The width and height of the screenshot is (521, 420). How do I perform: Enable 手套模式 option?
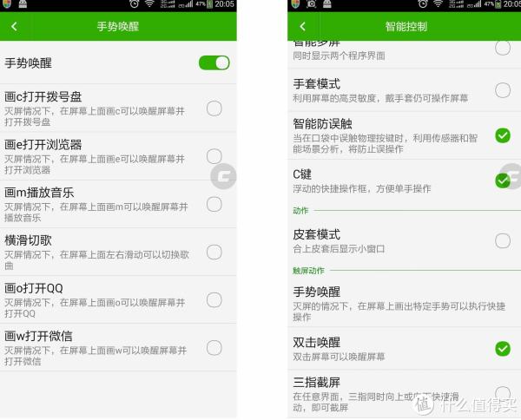pos(503,90)
